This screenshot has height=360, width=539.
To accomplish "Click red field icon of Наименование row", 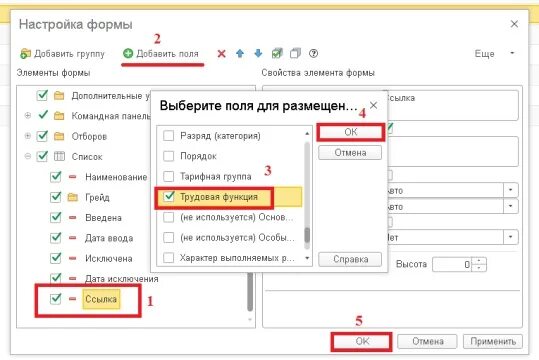I will 73,177.
